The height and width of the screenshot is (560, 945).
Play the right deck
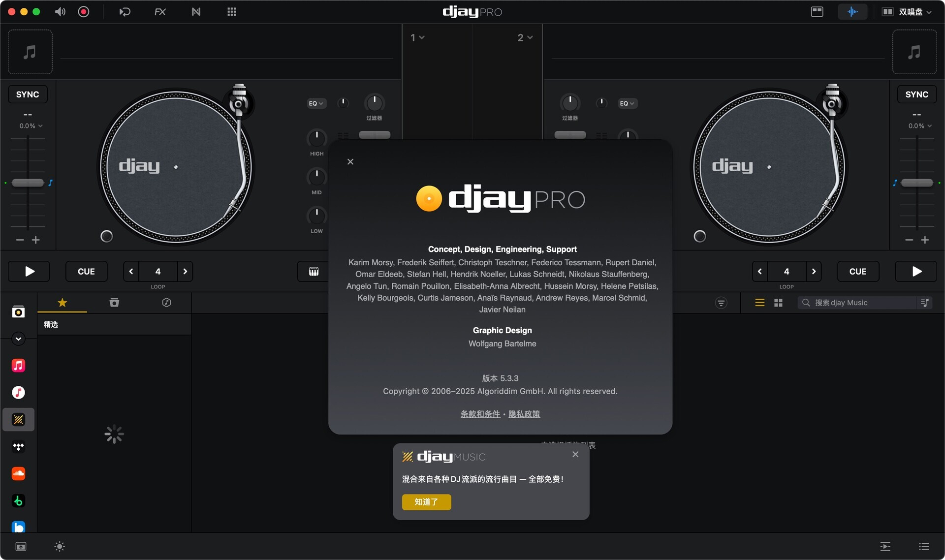click(916, 271)
